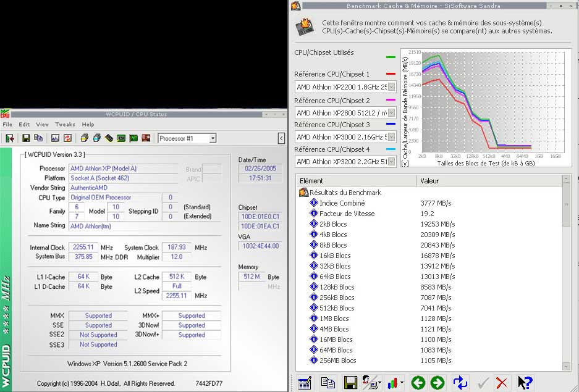Click the yellow stacked chips icon in WCPUID
The image size is (579, 392).
[84, 138]
